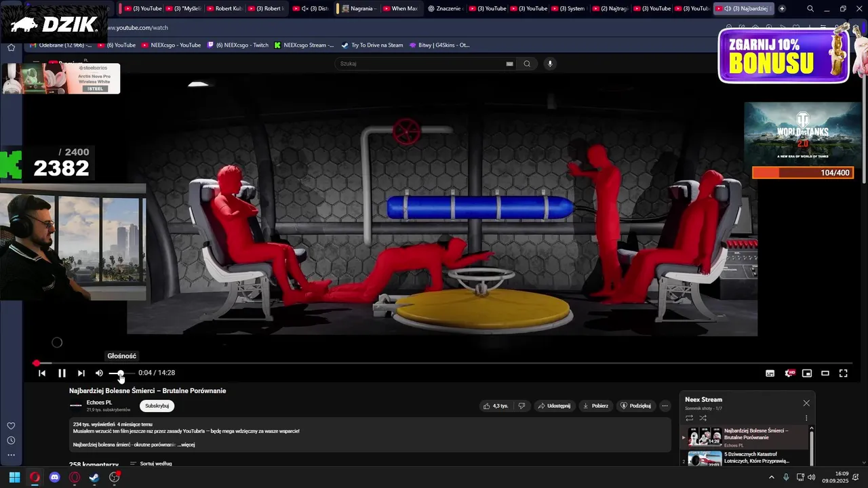This screenshot has height=488, width=868.
Task: Open Sortuj według comment sorting
Action: pos(151,464)
